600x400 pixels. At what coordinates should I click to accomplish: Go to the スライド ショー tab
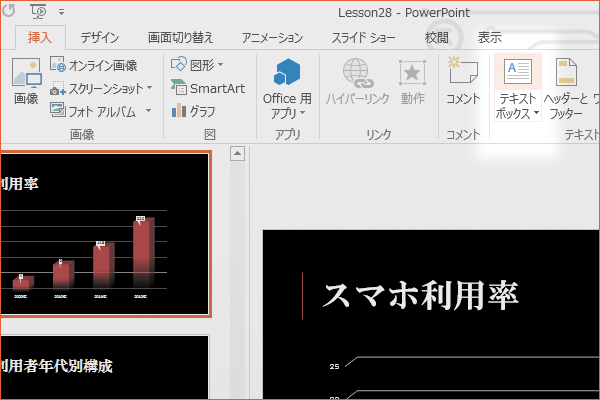tap(364, 38)
